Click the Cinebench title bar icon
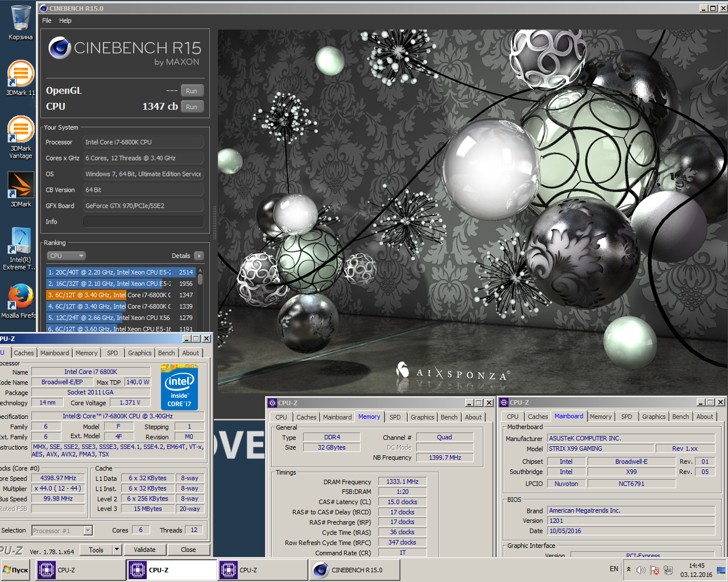Viewport: 728px width, 582px height. [x=44, y=9]
